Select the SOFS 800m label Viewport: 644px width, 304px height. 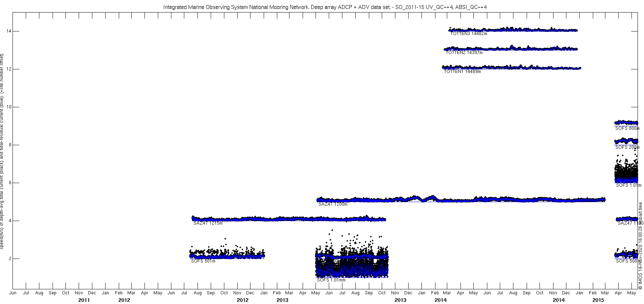click(628, 128)
